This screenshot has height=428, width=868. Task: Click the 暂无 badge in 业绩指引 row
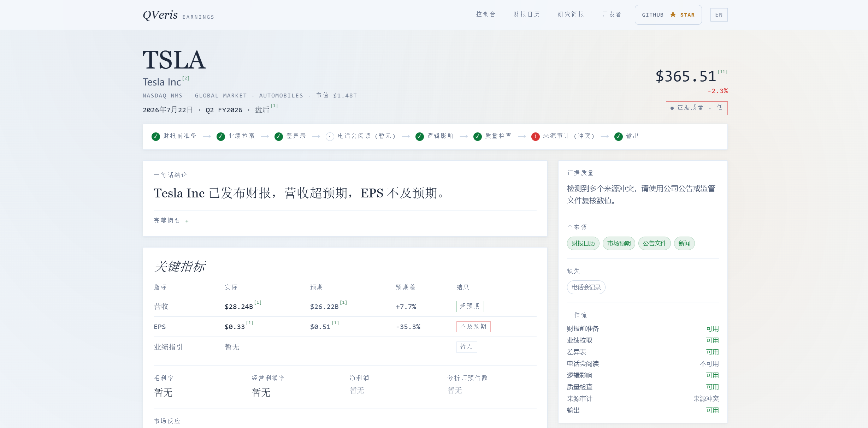point(467,347)
